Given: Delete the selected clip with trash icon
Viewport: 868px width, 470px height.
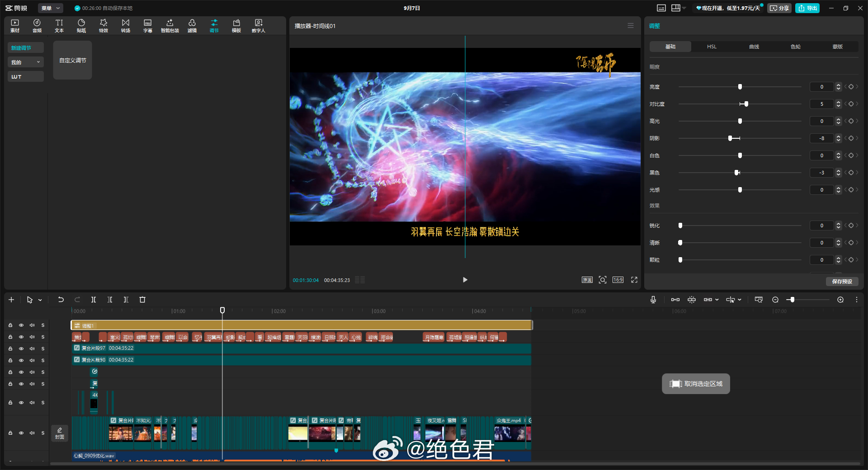Looking at the screenshot, I should point(142,300).
